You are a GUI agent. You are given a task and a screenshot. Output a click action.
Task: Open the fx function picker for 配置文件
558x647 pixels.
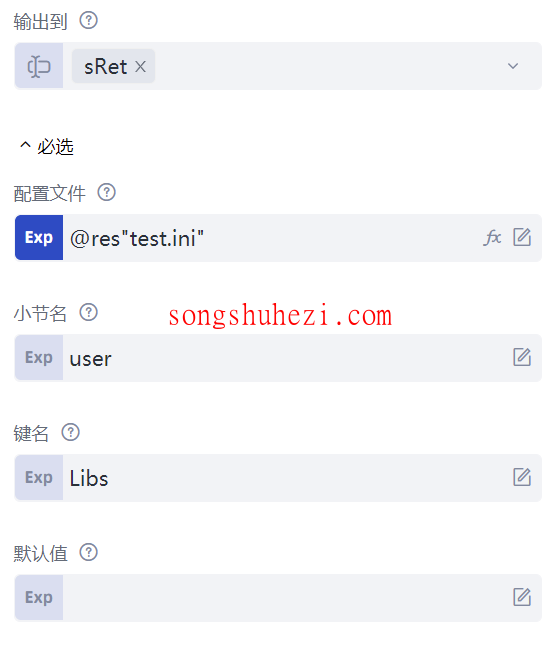[x=492, y=238]
